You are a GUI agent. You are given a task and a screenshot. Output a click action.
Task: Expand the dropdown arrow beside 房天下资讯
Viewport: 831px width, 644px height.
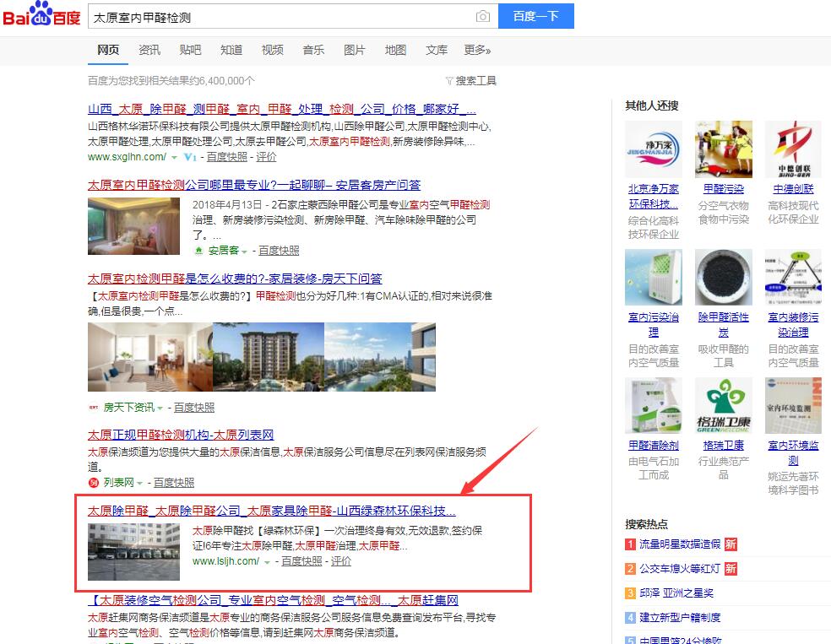pyautogui.click(x=160, y=408)
